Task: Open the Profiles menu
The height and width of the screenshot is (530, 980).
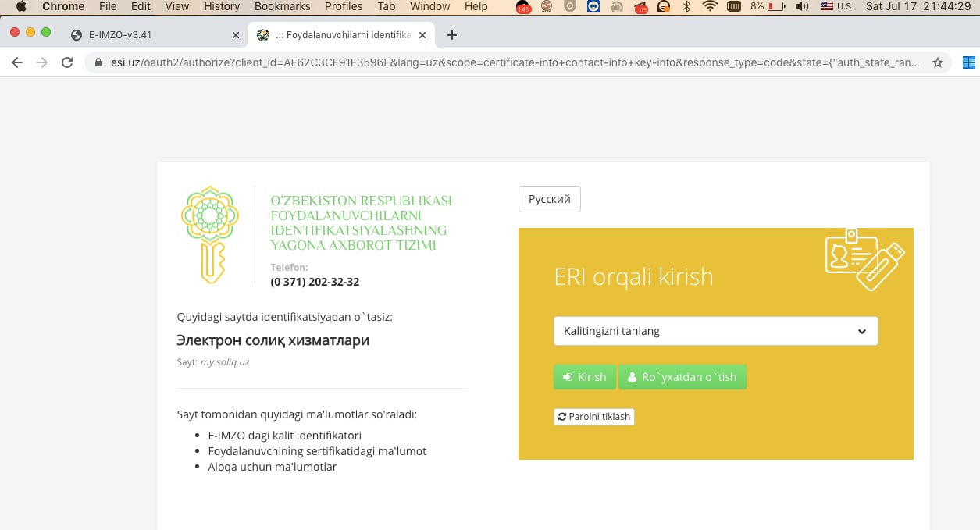Action: click(x=344, y=6)
